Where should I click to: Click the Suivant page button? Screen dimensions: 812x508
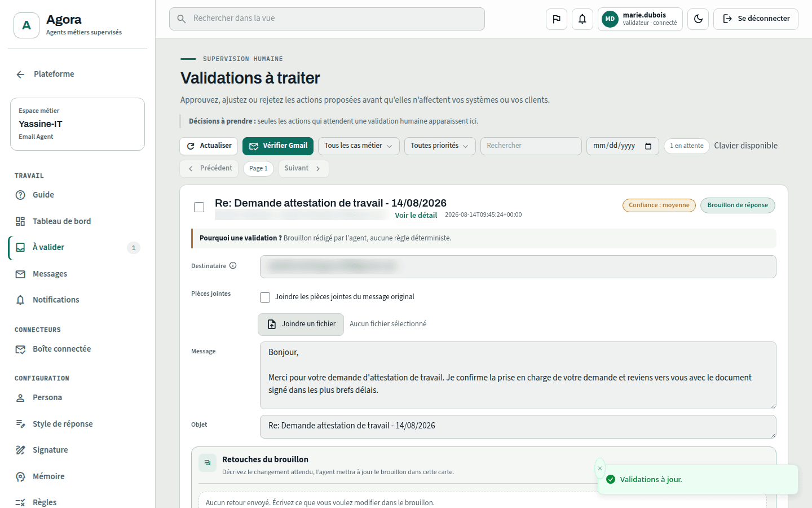pyautogui.click(x=303, y=168)
